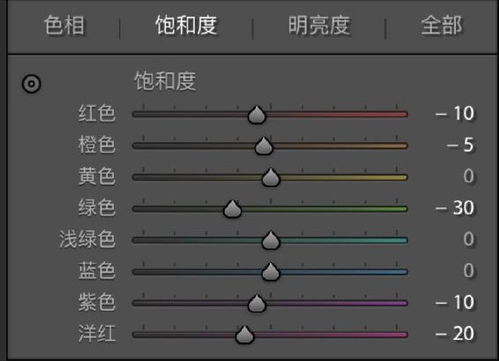499x361 pixels.
Task: Switch to the 饱和度 tab
Action: 186,25
